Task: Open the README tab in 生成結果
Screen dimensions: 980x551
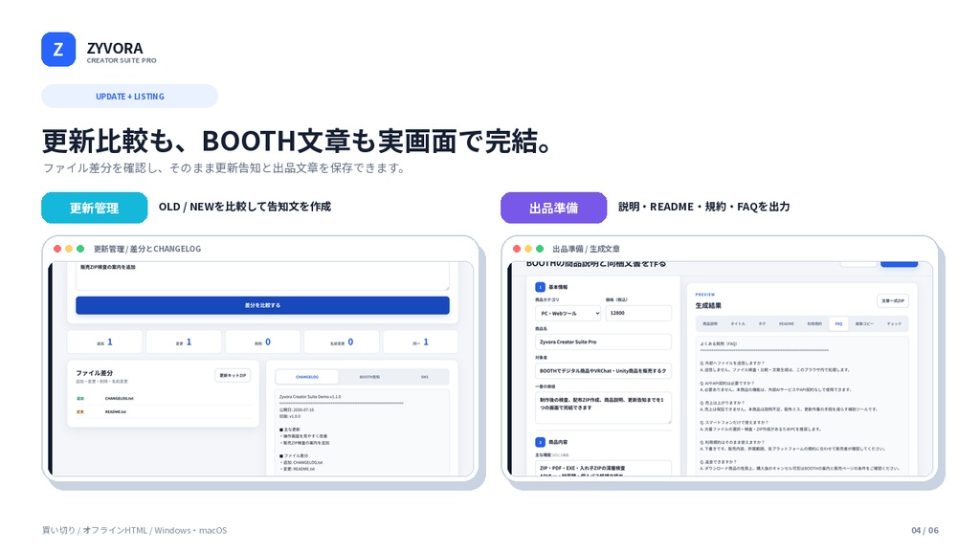Action: click(787, 323)
